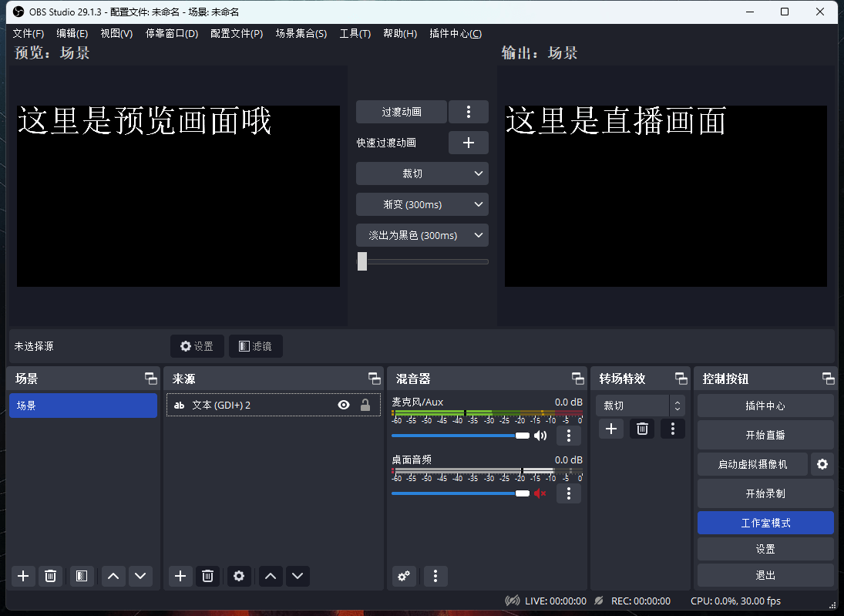Open the 停靠窗口(D) menu
The width and height of the screenshot is (844, 616).
[172, 33]
